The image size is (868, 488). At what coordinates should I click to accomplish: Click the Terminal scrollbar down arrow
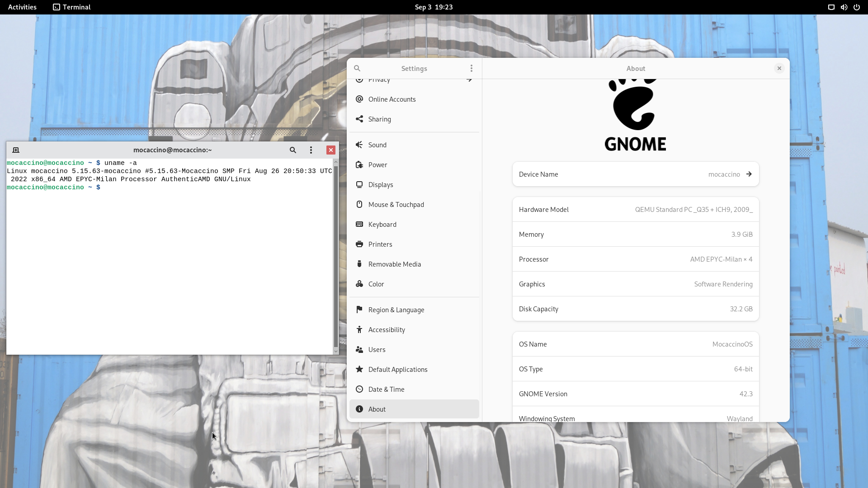(335, 351)
